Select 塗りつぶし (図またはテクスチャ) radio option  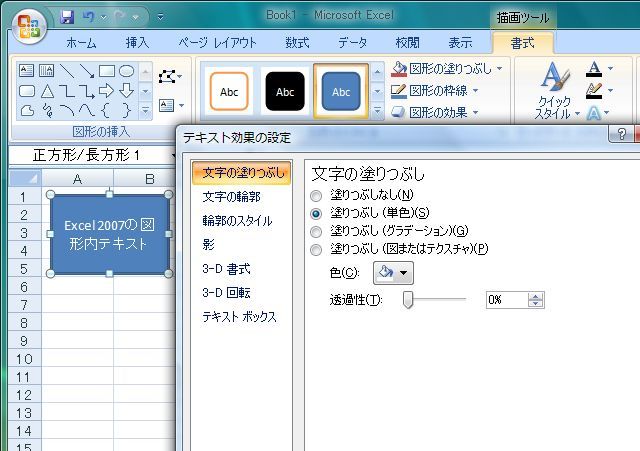point(316,249)
